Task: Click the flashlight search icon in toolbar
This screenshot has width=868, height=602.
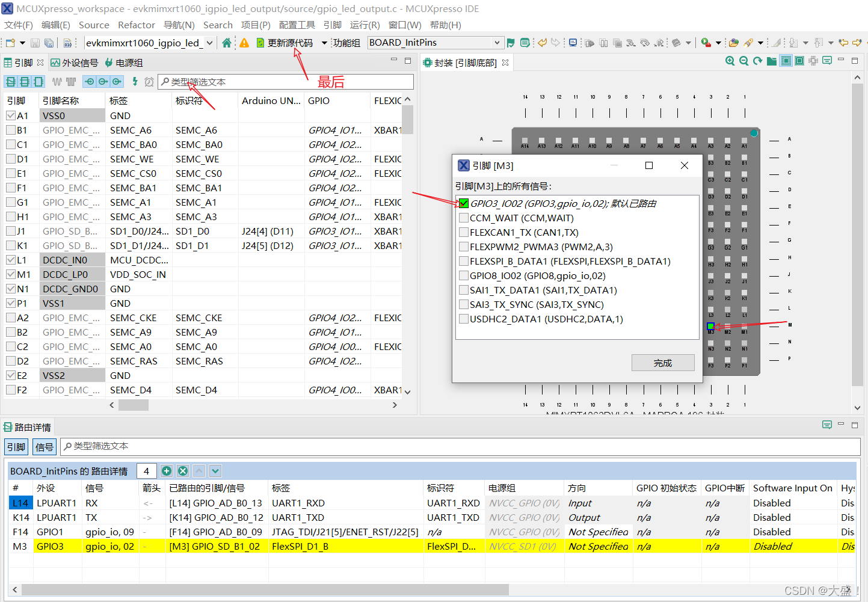Action: pos(748,43)
